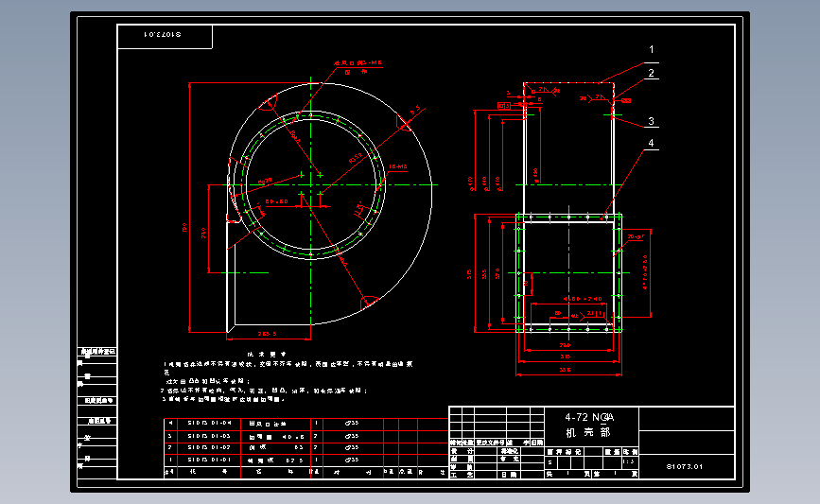Screen dimensions: 820x504
Task: Click the mirrored '81073.01' label in top-left box
Action: coord(162,34)
